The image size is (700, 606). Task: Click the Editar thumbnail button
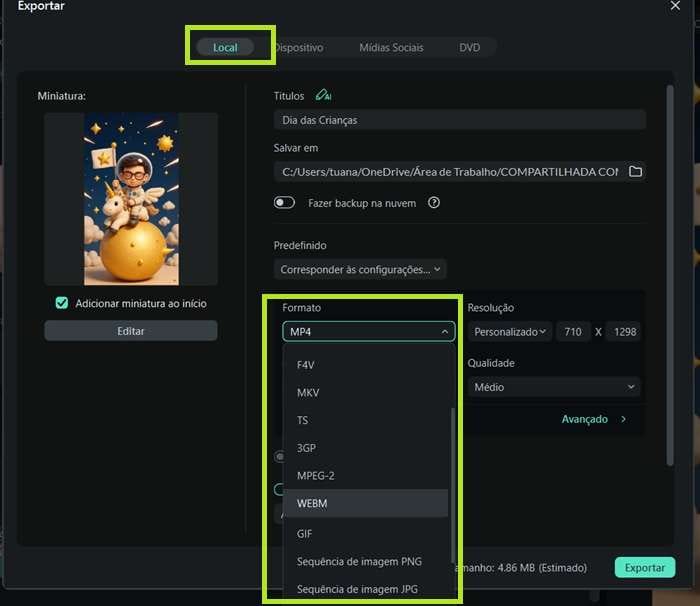[130, 331]
